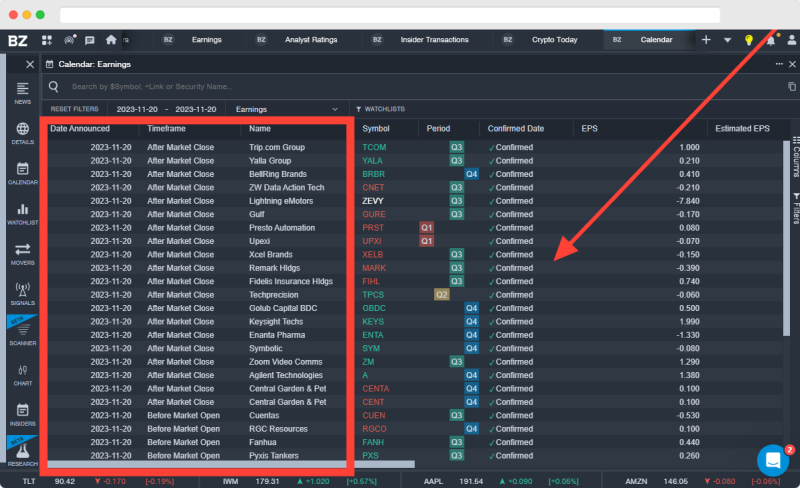Sort by Name column header
The height and width of the screenshot is (488, 800).
(x=260, y=129)
